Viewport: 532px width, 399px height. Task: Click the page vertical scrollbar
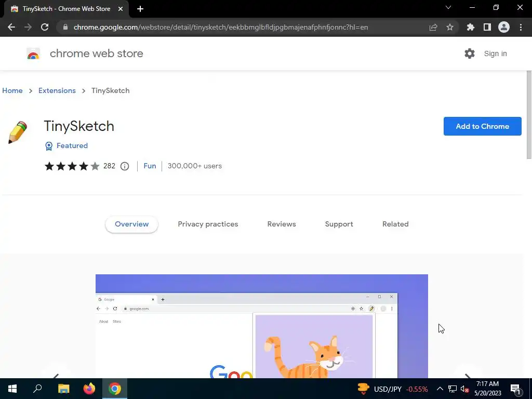click(528, 115)
